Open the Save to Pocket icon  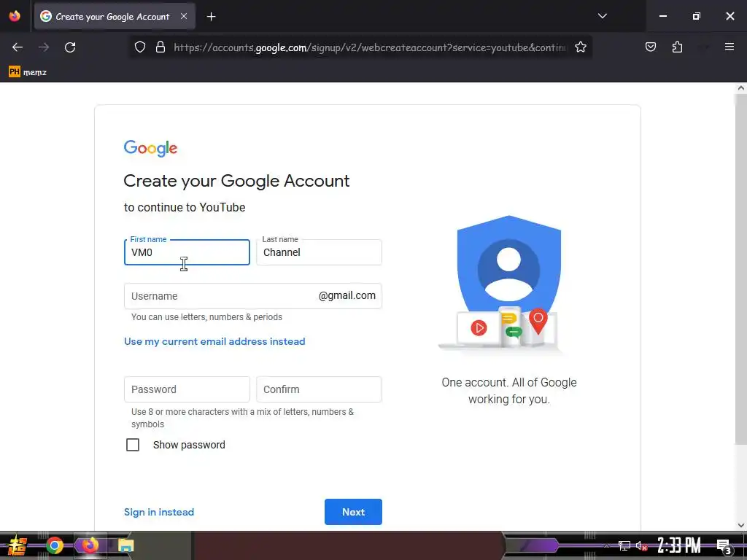650,47
